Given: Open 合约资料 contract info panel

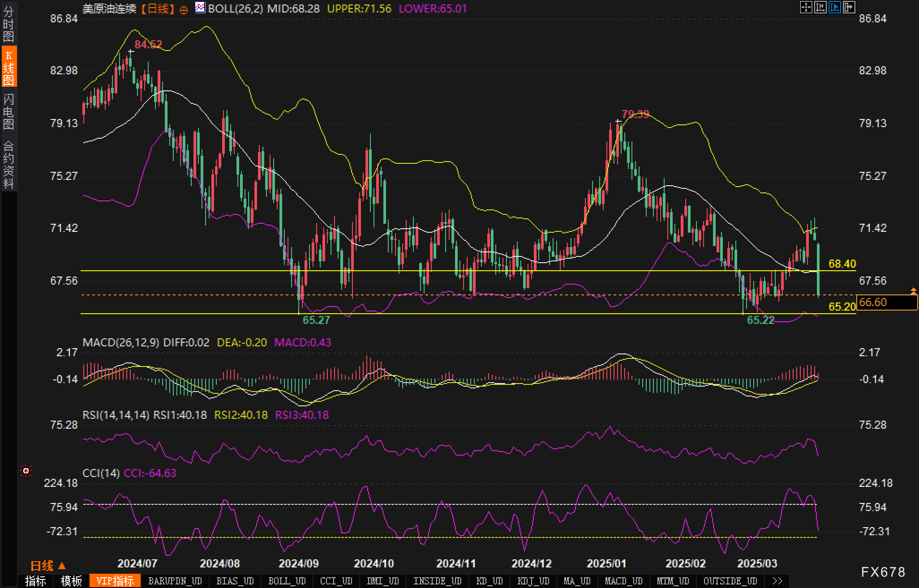Looking at the screenshot, I should 9,164.
